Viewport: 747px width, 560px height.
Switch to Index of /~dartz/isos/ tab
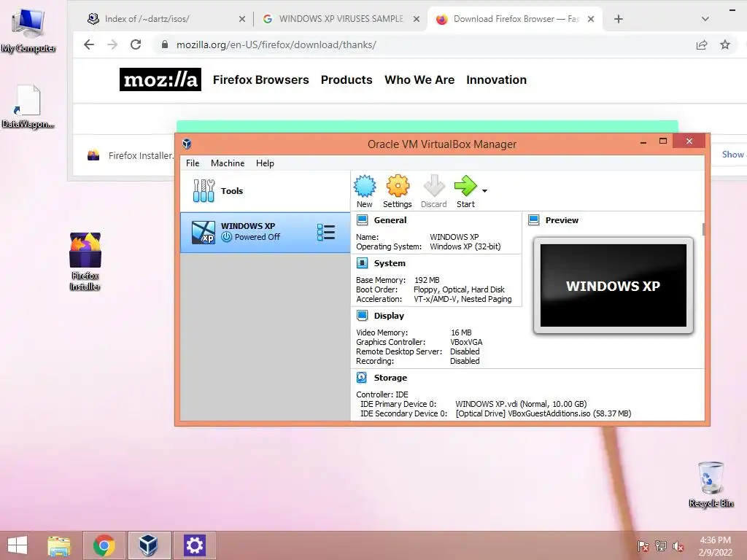[x=167, y=19]
